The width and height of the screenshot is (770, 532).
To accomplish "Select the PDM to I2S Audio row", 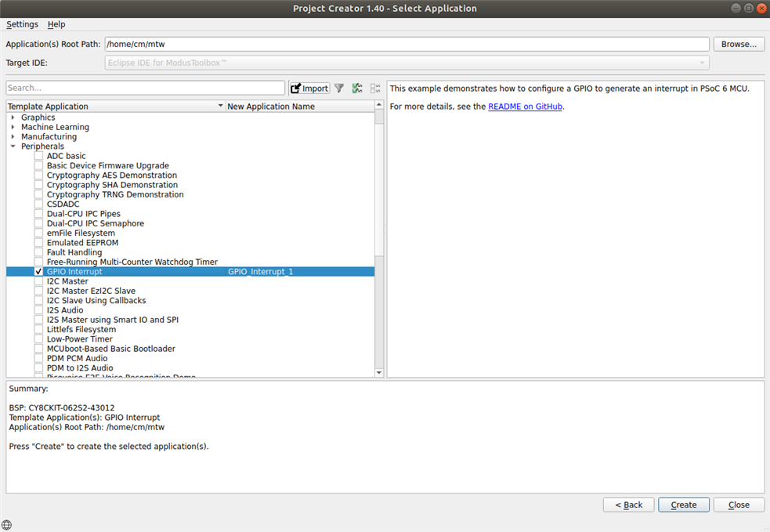I will click(x=190, y=368).
